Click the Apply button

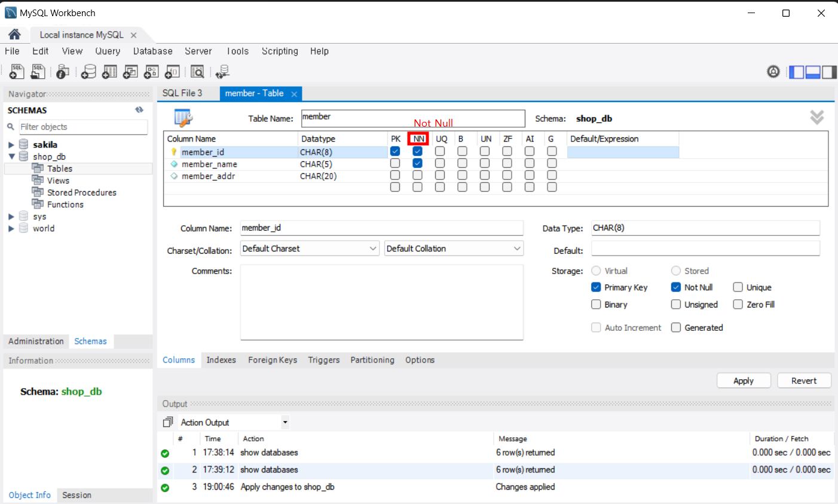[744, 381]
